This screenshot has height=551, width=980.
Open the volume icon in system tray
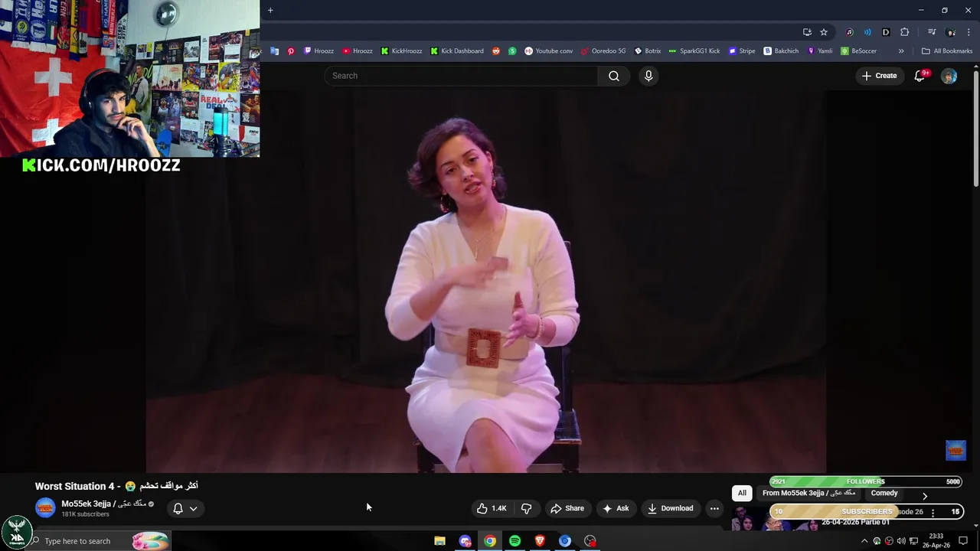(901, 541)
